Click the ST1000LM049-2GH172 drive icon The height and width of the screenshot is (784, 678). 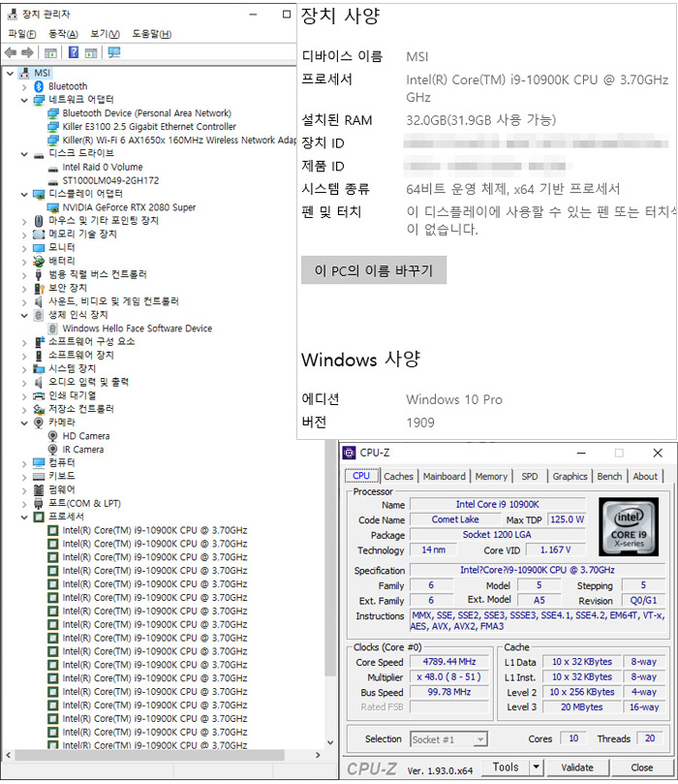point(53,181)
